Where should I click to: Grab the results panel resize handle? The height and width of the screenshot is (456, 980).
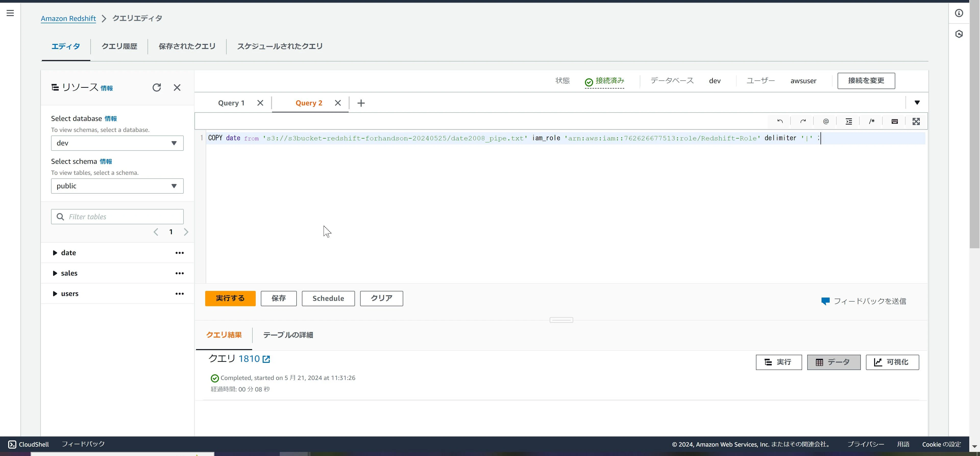(x=561, y=320)
